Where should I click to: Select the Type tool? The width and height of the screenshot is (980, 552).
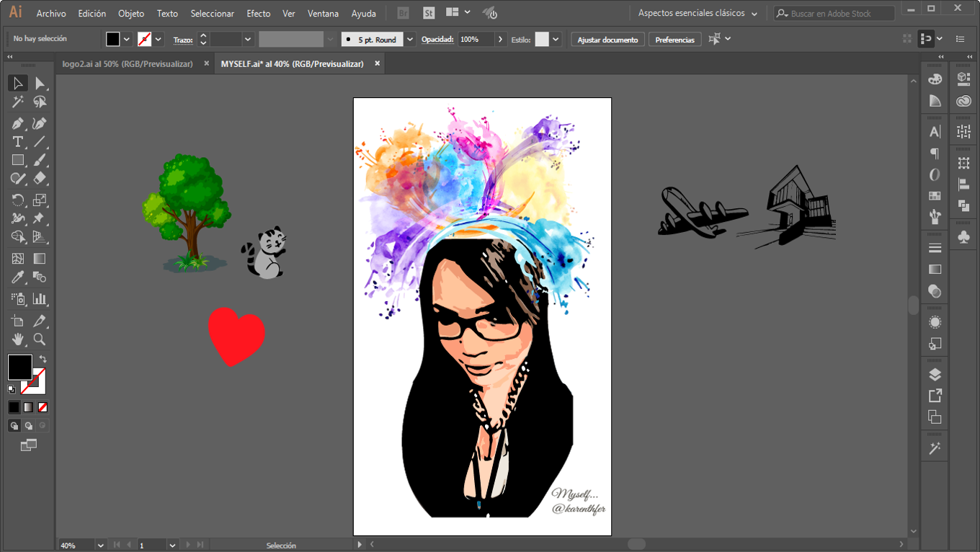[x=18, y=142]
